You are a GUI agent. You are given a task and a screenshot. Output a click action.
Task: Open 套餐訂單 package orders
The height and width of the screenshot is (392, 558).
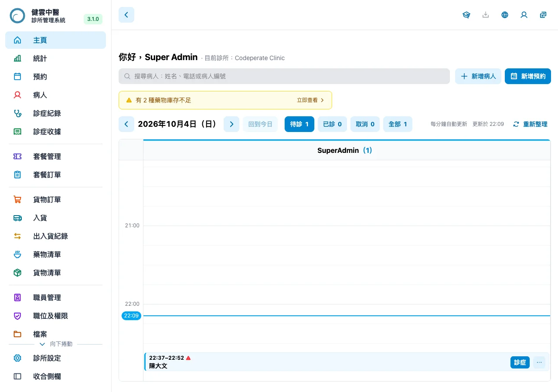(x=55, y=175)
